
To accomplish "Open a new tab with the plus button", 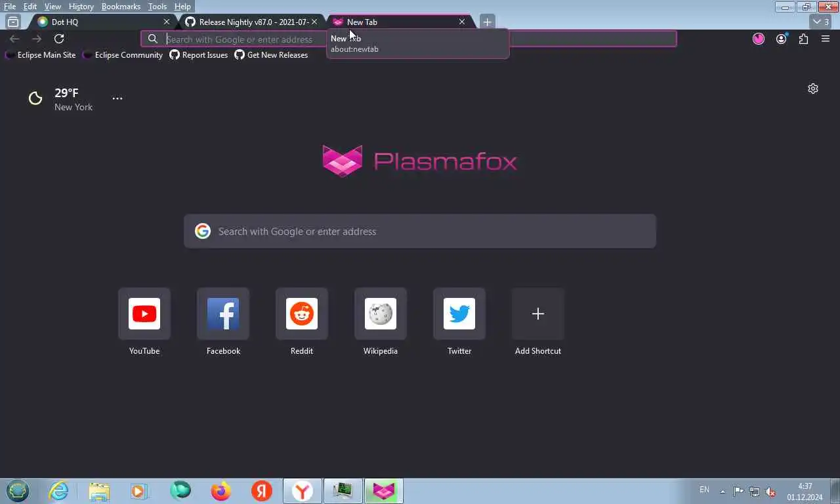I will [487, 22].
